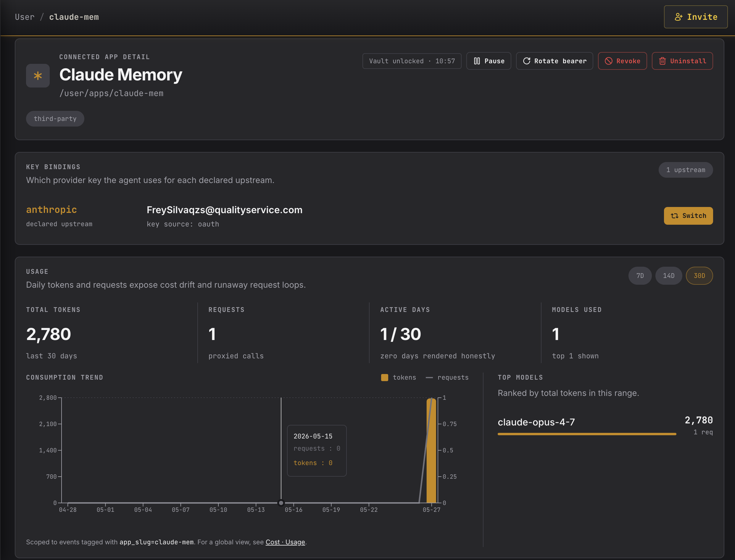Click the 2,800 y-axis label
Viewport: 735px width, 560px height.
coord(48,398)
